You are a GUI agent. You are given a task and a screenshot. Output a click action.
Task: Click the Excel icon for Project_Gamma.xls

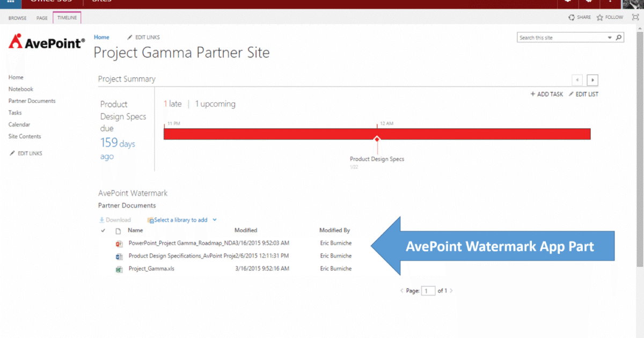click(120, 269)
